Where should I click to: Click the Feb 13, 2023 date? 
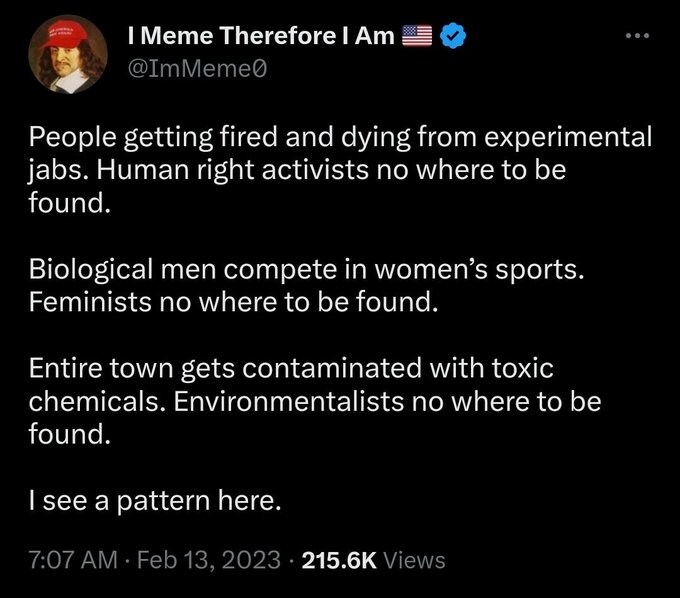[x=209, y=559]
